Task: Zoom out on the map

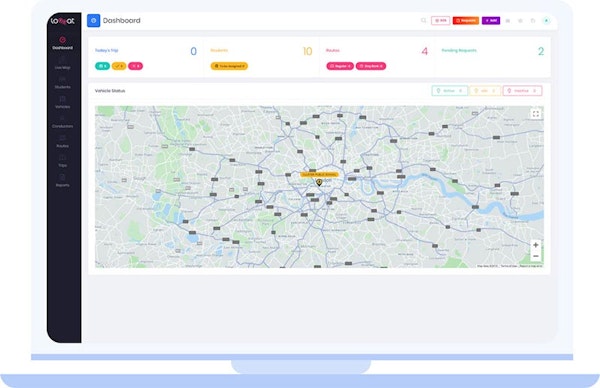Action: click(536, 256)
